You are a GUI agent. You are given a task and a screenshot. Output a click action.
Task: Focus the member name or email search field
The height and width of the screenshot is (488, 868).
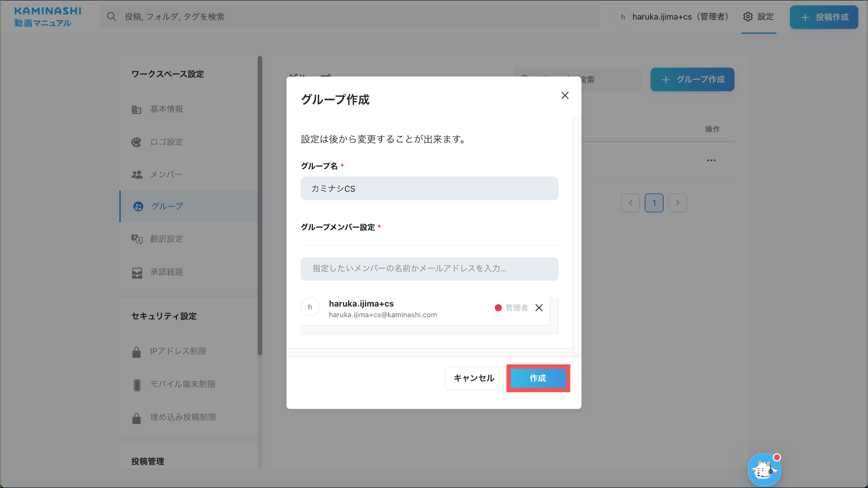tap(429, 269)
